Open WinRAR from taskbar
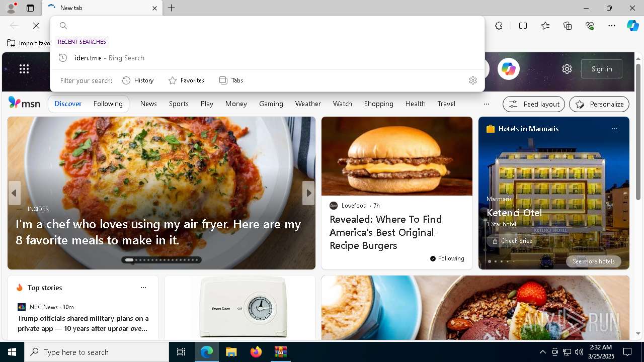 [x=280, y=352]
